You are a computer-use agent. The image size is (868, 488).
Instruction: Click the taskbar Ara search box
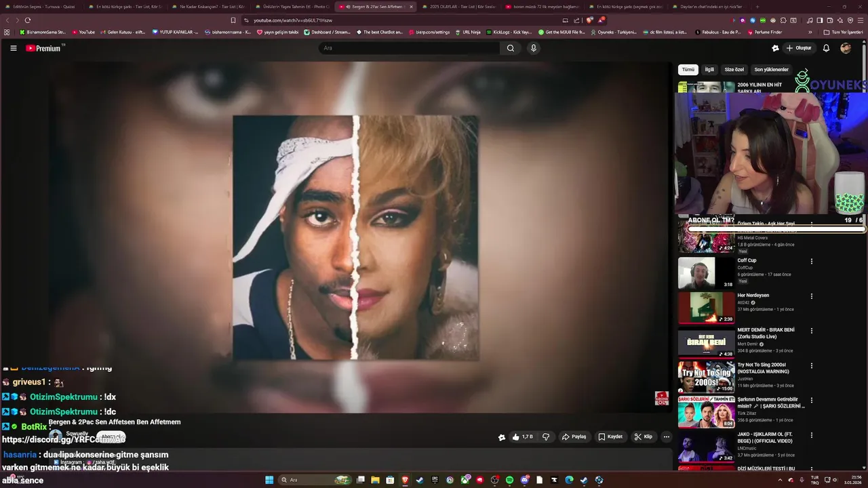[314, 480]
